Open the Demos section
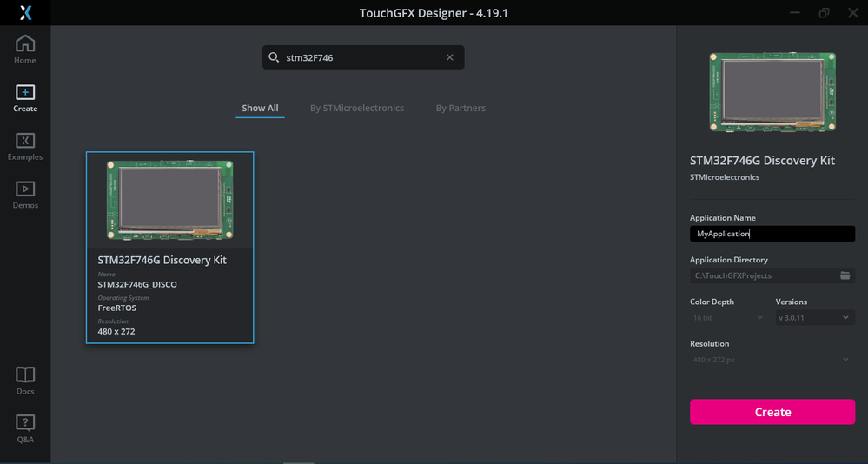This screenshot has height=464, width=868. tap(25, 195)
